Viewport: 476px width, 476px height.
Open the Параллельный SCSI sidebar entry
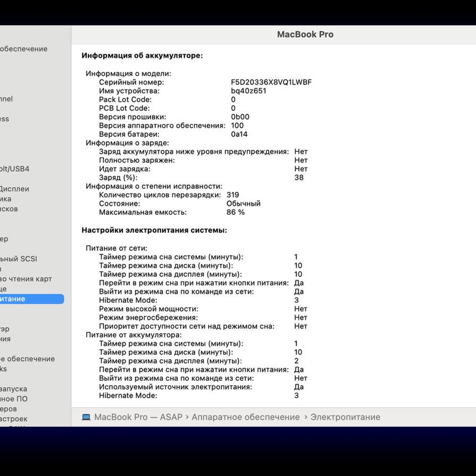(x=19, y=259)
